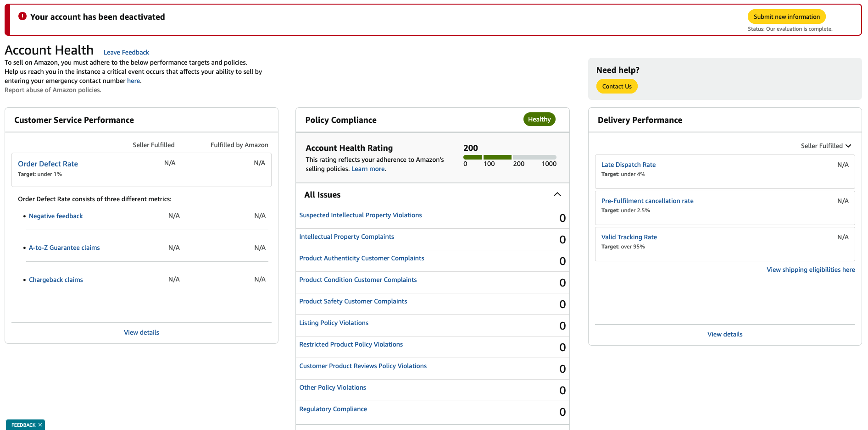The width and height of the screenshot is (868, 430).
Task: Click 'Status: Our evaluation is complete.' text
Action: (x=790, y=29)
